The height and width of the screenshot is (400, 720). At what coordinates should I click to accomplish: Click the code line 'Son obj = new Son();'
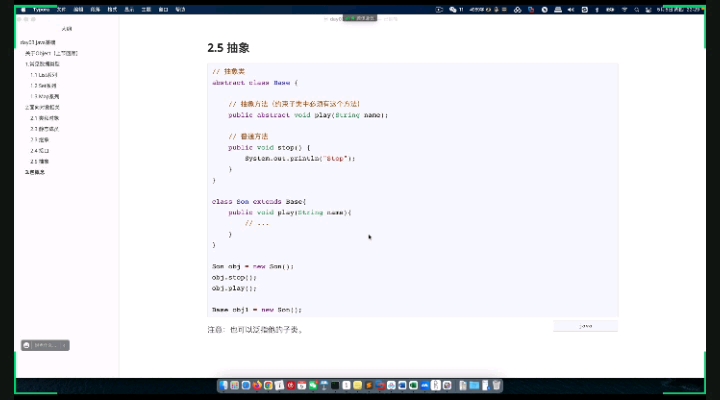coord(253,266)
